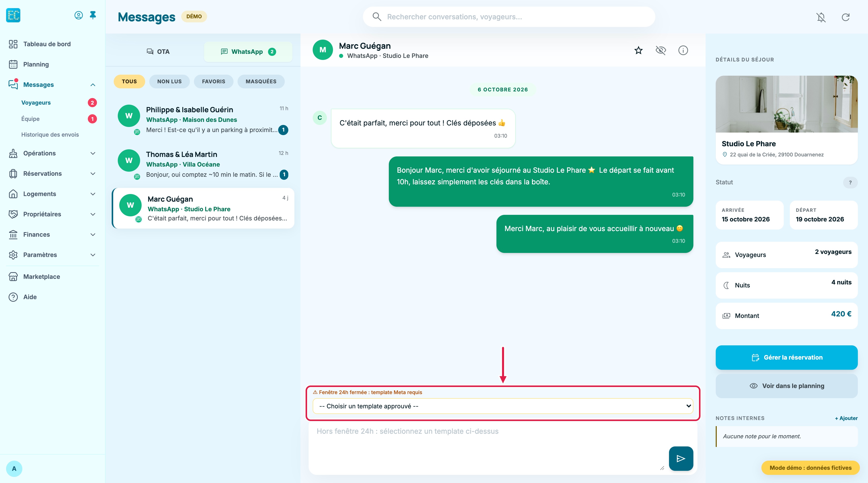This screenshot has height=483, width=868.
Task: Open Équipe submenu item
Action: point(30,119)
